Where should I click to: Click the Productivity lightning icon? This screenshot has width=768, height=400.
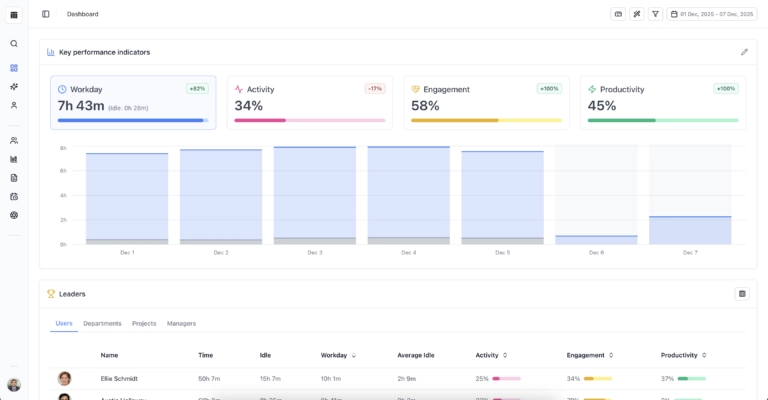tap(592, 89)
